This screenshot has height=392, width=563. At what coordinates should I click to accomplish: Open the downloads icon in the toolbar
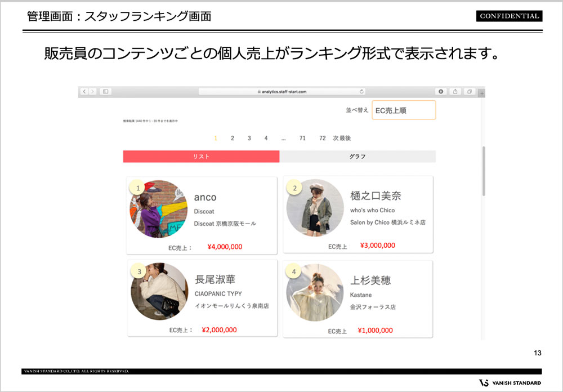(441, 92)
